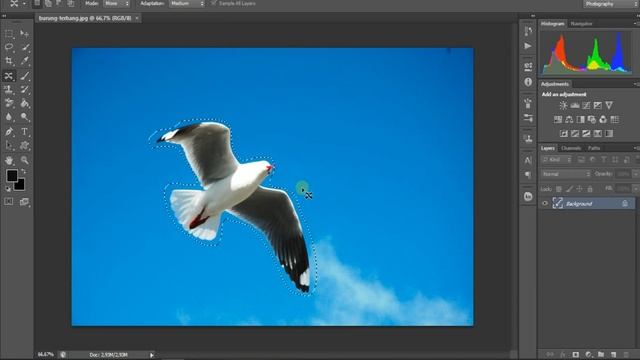Open the layer filter Kind dropdown
The width and height of the screenshot is (640, 360).
click(x=557, y=160)
